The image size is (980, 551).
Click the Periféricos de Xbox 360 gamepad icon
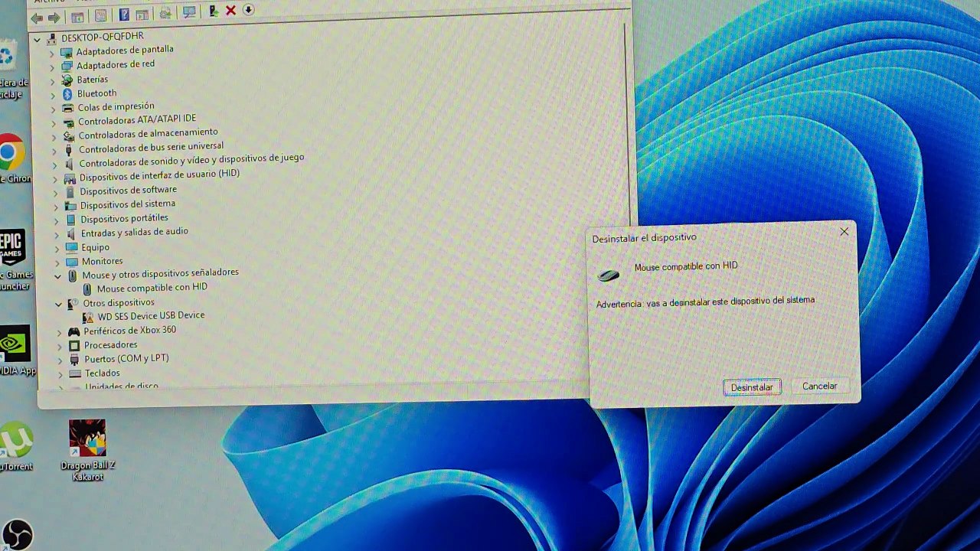point(73,331)
